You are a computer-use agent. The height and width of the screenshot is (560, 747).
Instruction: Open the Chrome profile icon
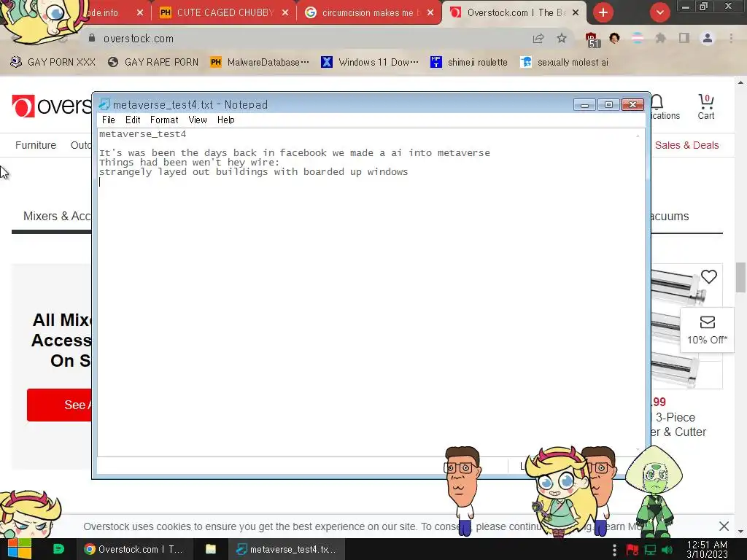[708, 39]
